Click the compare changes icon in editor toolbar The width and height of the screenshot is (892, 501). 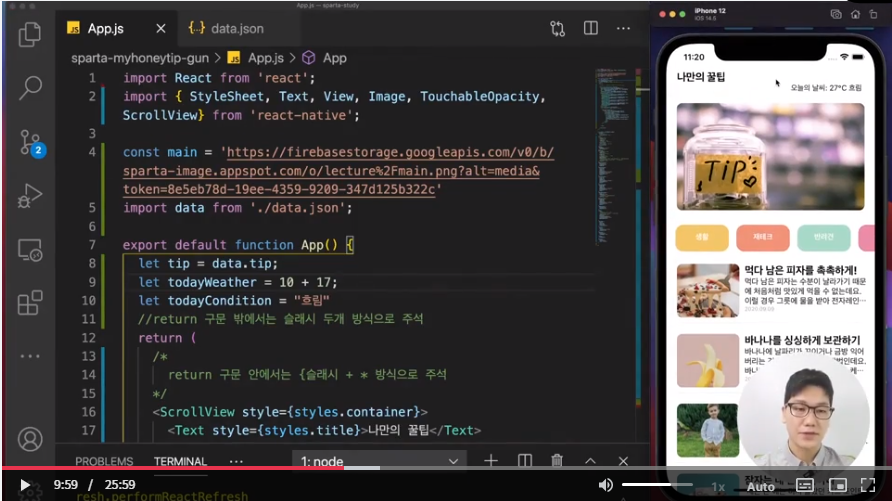pos(558,28)
